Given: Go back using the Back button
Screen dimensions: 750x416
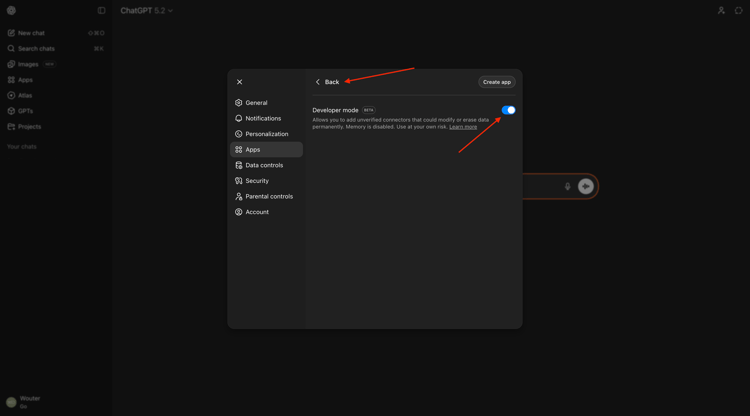Looking at the screenshot, I should tap(327, 82).
